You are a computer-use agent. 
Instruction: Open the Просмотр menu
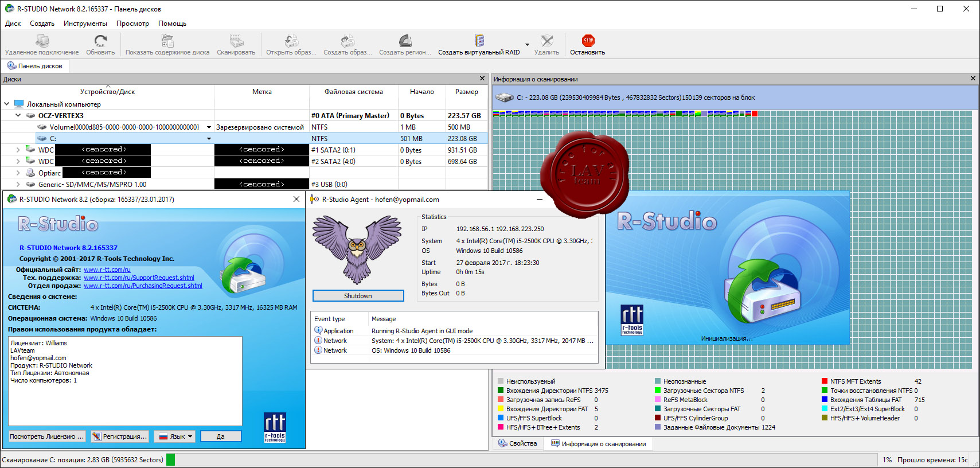(x=132, y=24)
